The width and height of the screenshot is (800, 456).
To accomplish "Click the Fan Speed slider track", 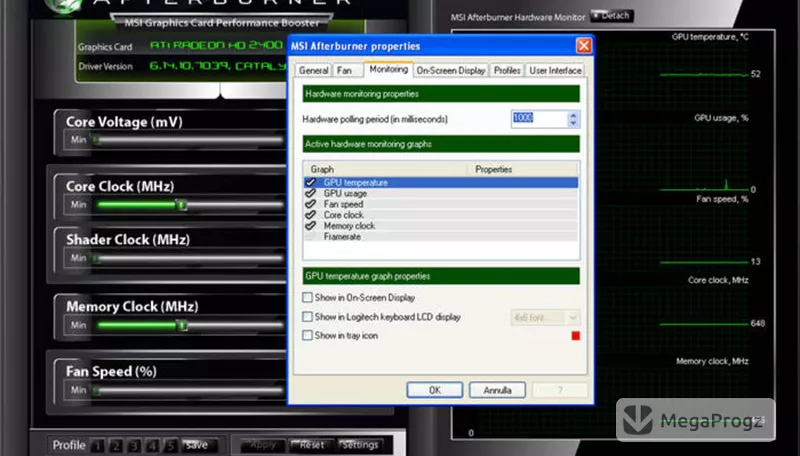I will click(188, 391).
